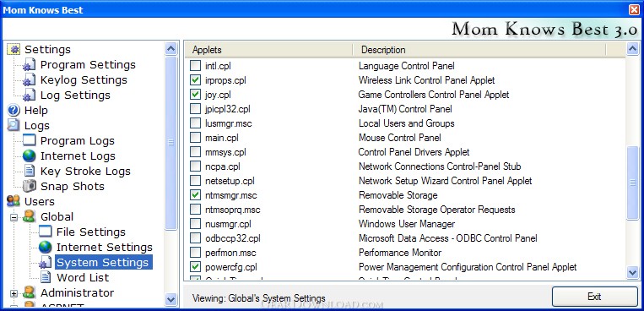Open Snap Shots logs
The width and height of the screenshot is (644, 311).
point(73,187)
